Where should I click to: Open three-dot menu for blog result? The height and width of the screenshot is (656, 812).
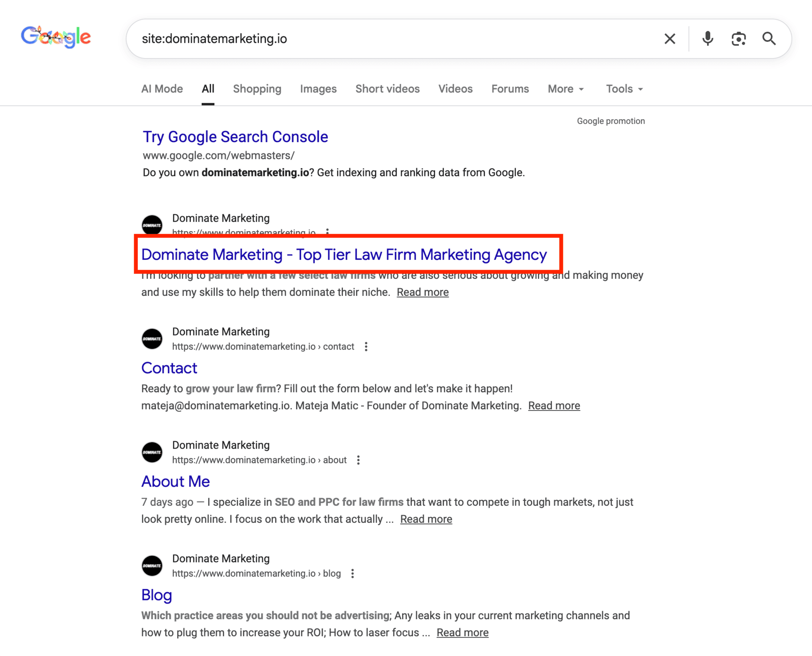[352, 573]
